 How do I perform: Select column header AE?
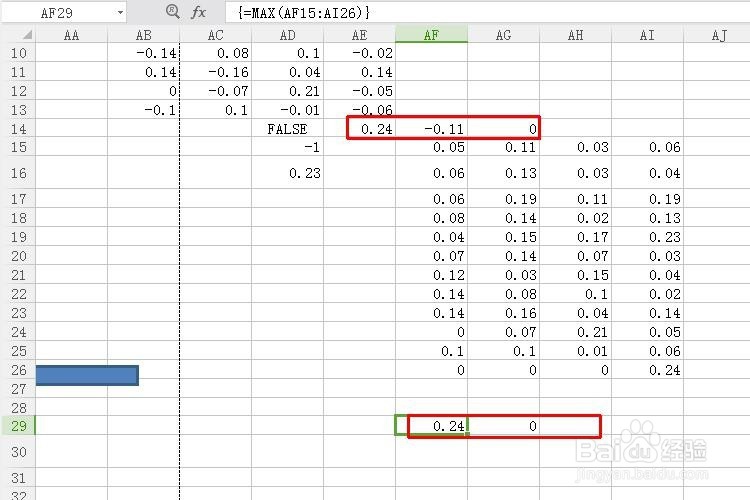click(359, 35)
